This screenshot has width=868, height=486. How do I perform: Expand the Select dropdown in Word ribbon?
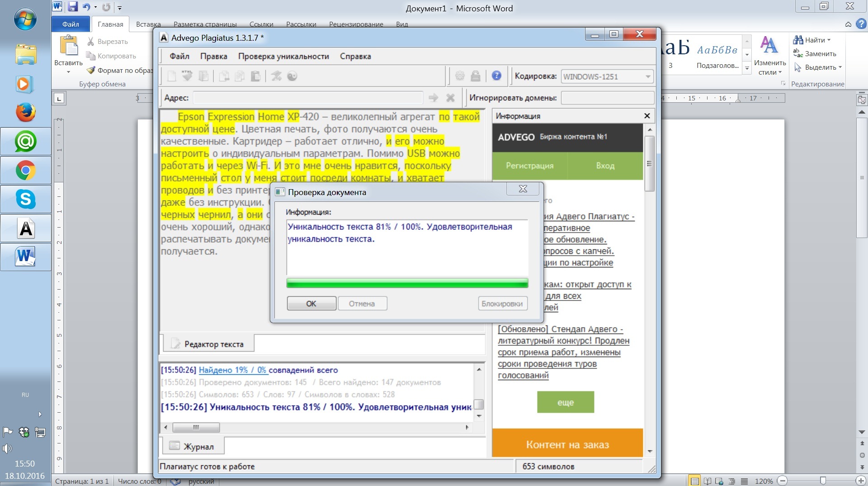click(840, 67)
